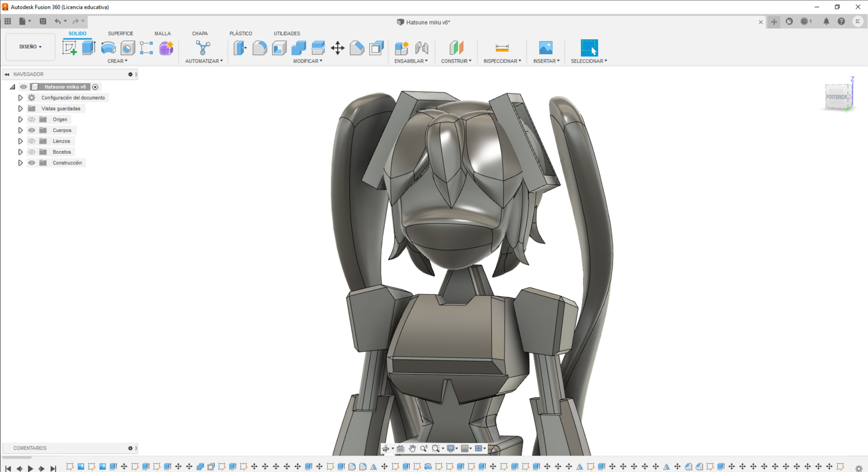
Task: Activate the Move/Copy arrows tool
Action: (x=337, y=48)
